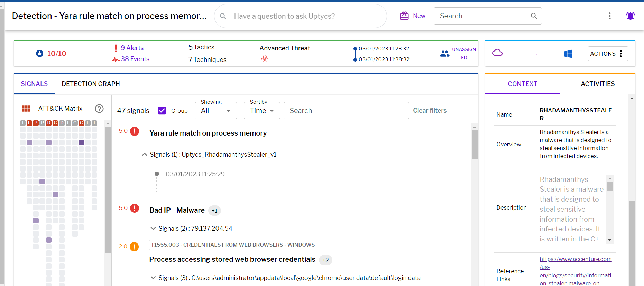
Task: Open the 'Bad IP - Malware' signal title
Action: click(177, 210)
